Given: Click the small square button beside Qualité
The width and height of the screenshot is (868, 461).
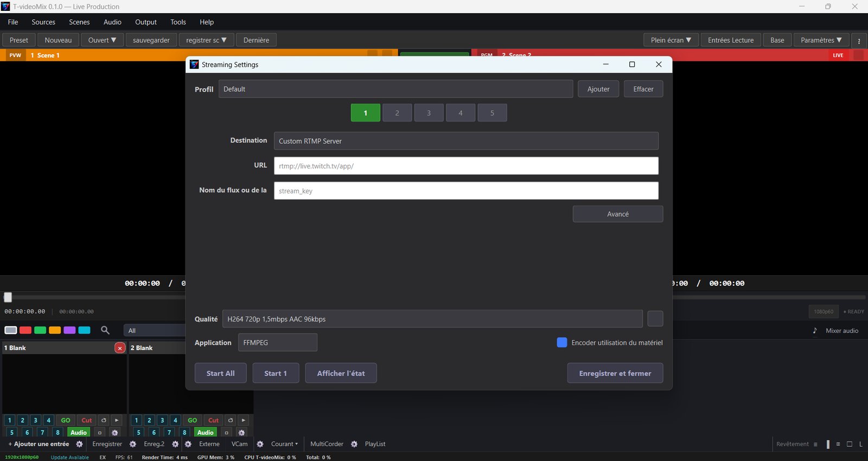Looking at the screenshot, I should coord(655,319).
